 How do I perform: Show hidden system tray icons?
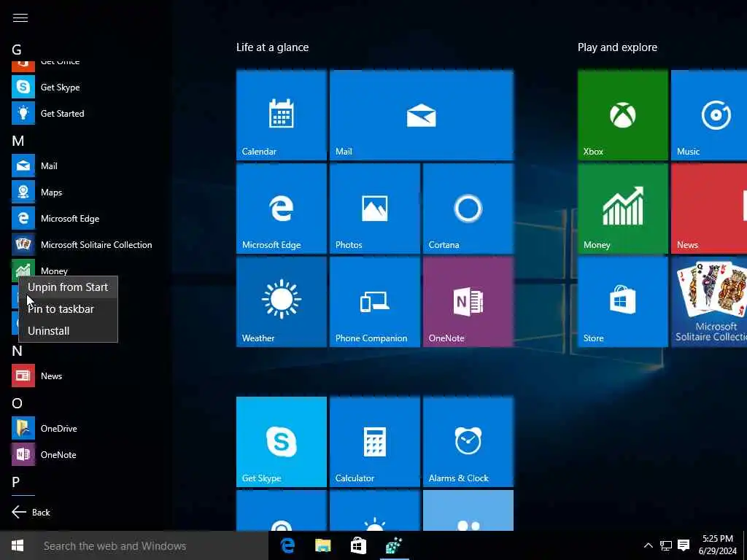click(x=648, y=545)
